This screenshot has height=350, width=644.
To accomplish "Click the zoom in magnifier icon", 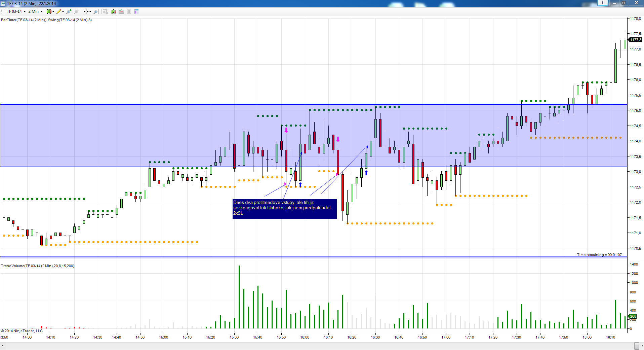I will point(69,11).
